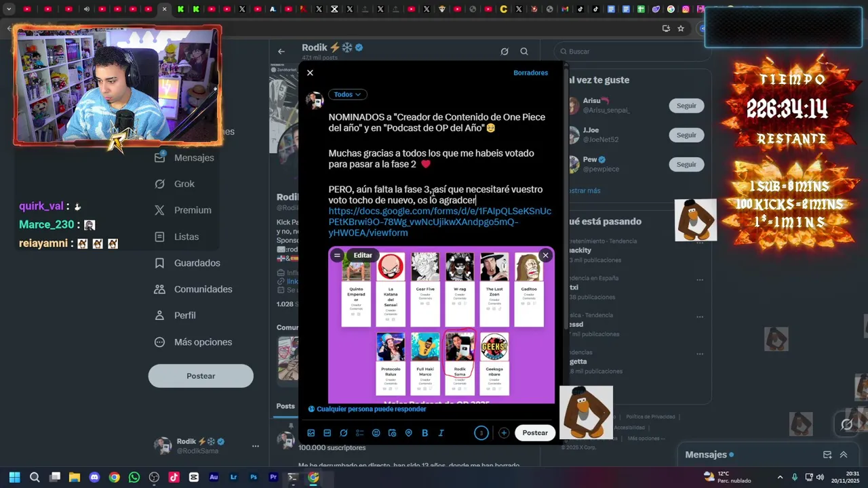
Task: Open more options for the essd trend
Action: point(700,317)
